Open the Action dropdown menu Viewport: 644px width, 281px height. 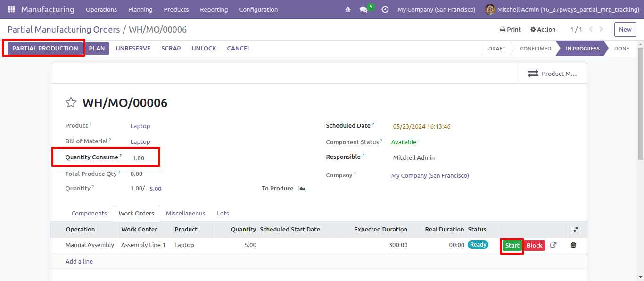coord(543,29)
